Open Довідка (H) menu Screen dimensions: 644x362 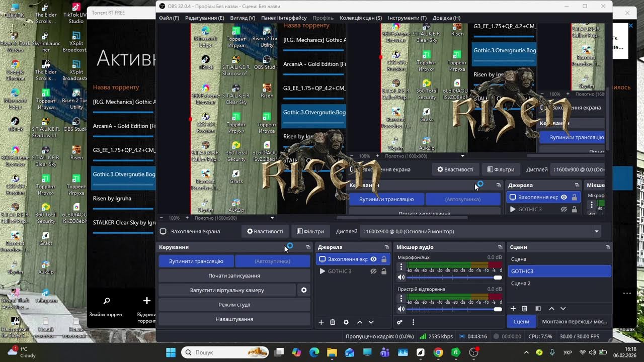click(446, 18)
